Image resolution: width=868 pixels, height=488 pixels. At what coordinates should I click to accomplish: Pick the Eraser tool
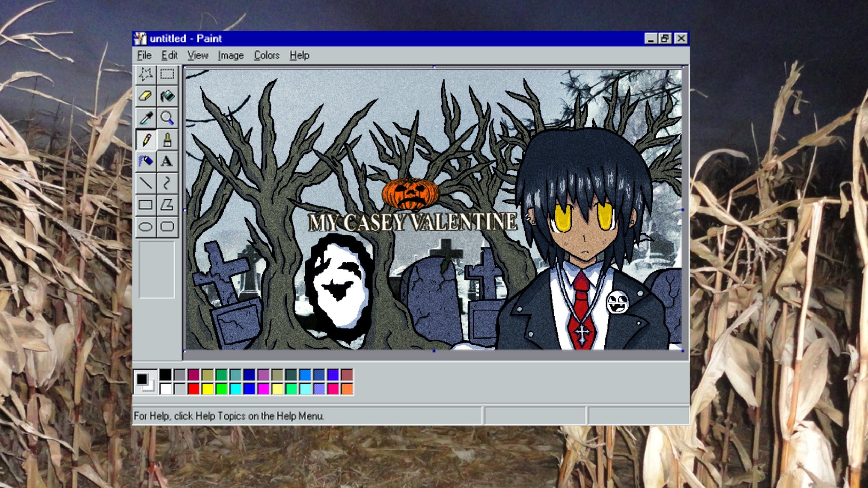145,96
